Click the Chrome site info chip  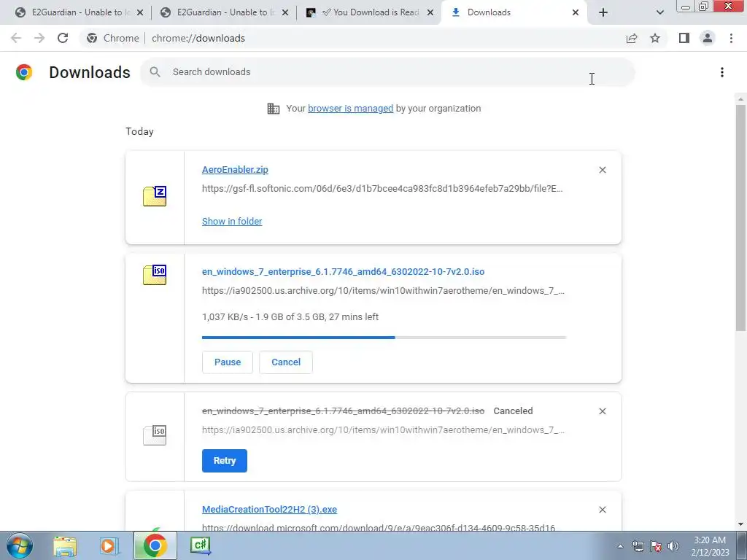[x=113, y=38]
